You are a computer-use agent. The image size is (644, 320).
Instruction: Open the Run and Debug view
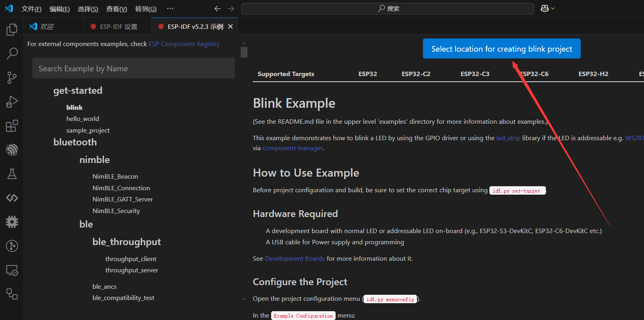(x=12, y=102)
